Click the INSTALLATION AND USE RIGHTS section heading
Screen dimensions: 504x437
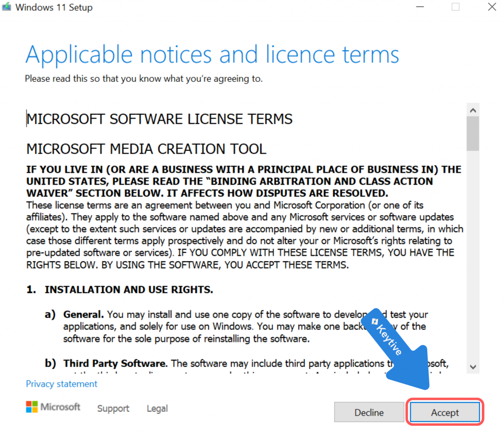click(129, 290)
